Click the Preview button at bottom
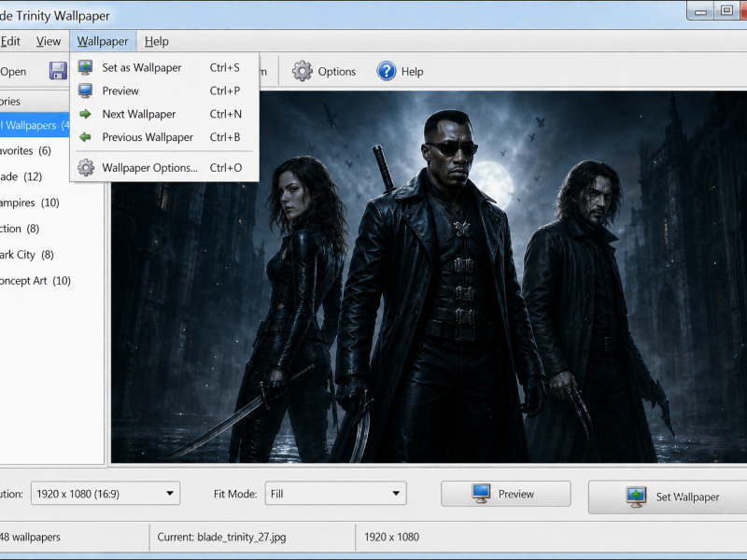Screen dimensions: 747x560 point(506,494)
